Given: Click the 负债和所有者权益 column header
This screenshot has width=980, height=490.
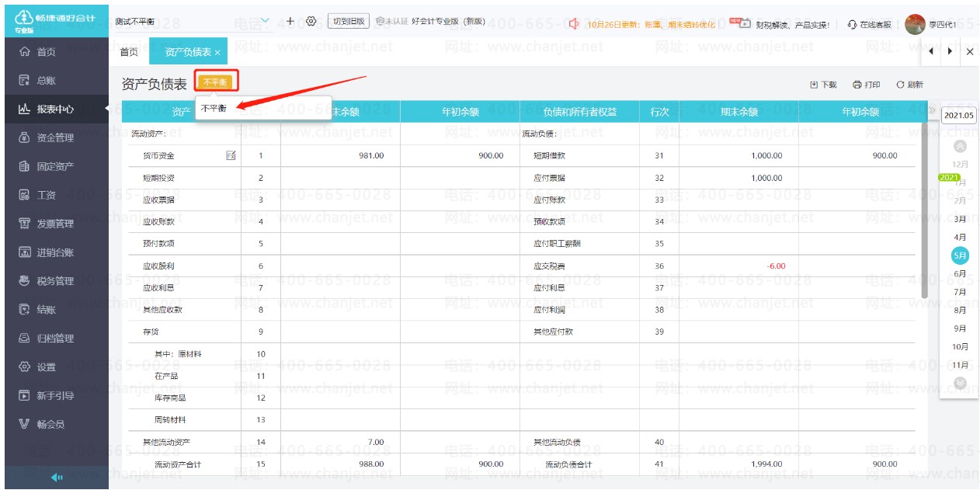Looking at the screenshot, I should coord(580,112).
